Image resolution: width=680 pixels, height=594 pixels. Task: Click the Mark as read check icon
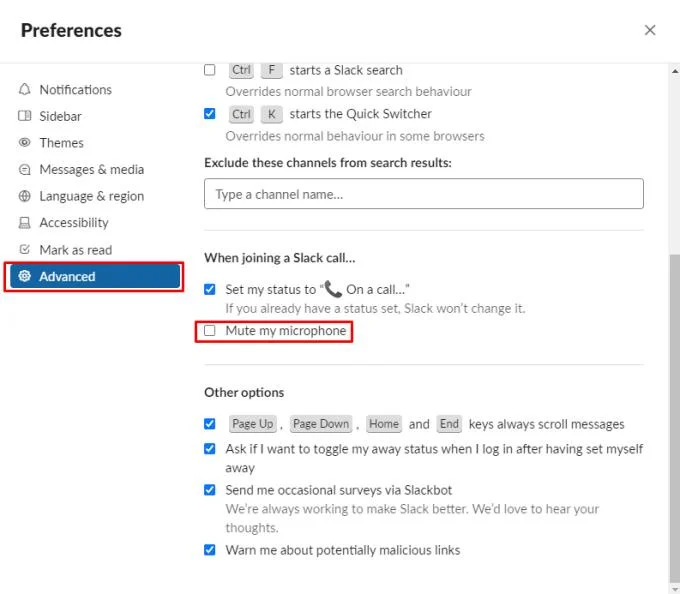(25, 249)
